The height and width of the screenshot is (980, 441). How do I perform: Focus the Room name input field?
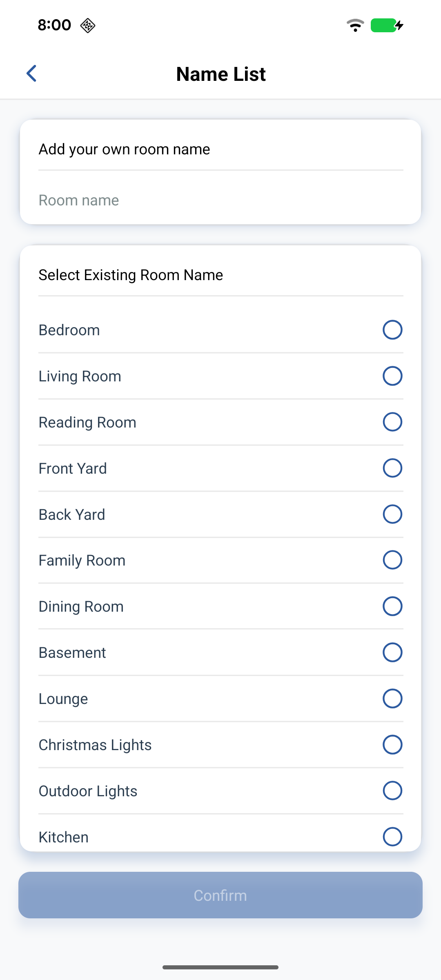coord(220,200)
